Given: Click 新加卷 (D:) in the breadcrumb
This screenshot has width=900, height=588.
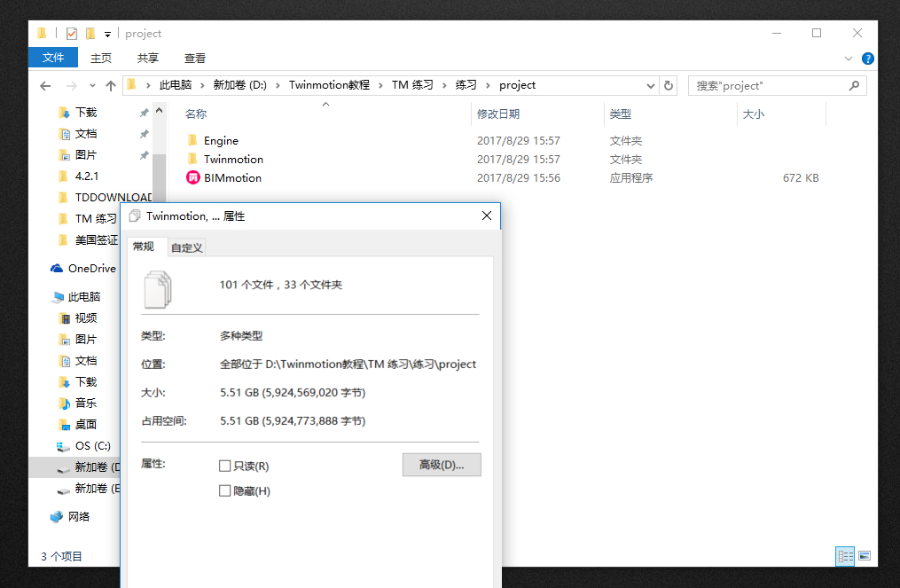Looking at the screenshot, I should tap(240, 85).
